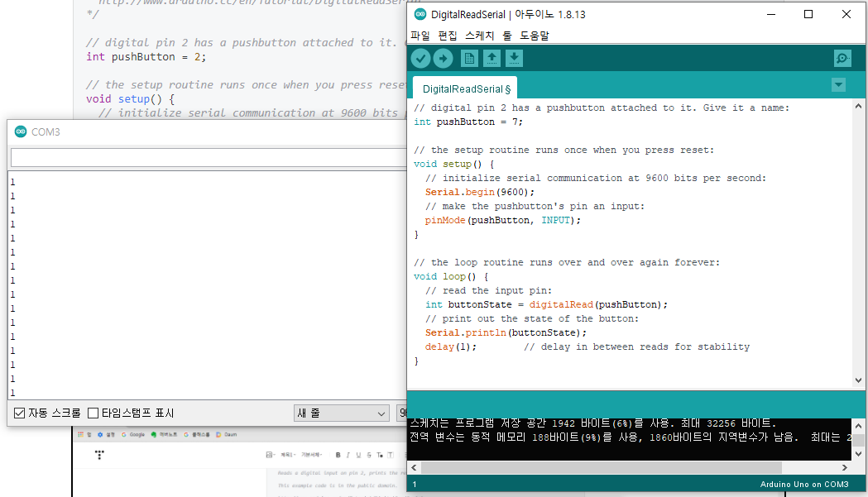Click the console horizontal scrollbar thumb
This screenshot has height=497, width=868.
(x=602, y=468)
